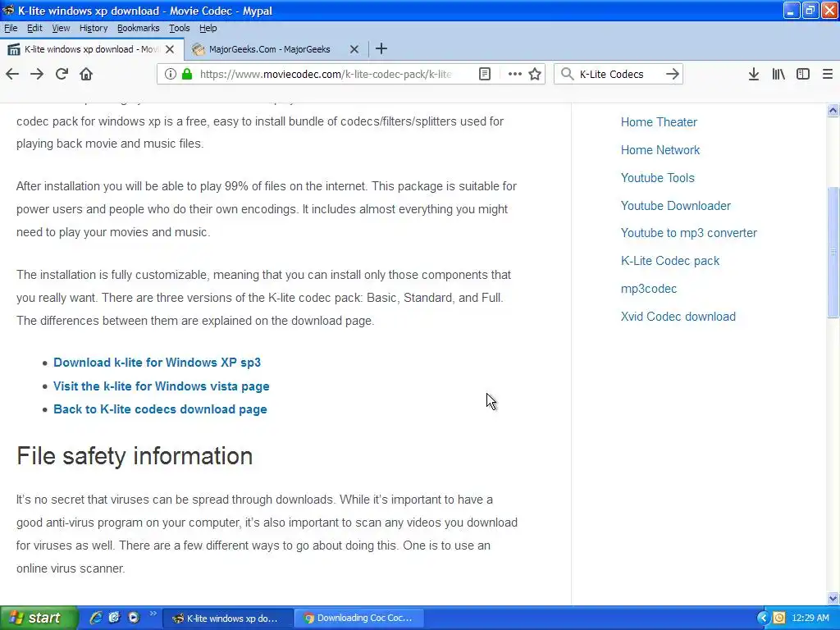Open the Home Network sidebar link
This screenshot has width=840, height=630.
coord(660,150)
